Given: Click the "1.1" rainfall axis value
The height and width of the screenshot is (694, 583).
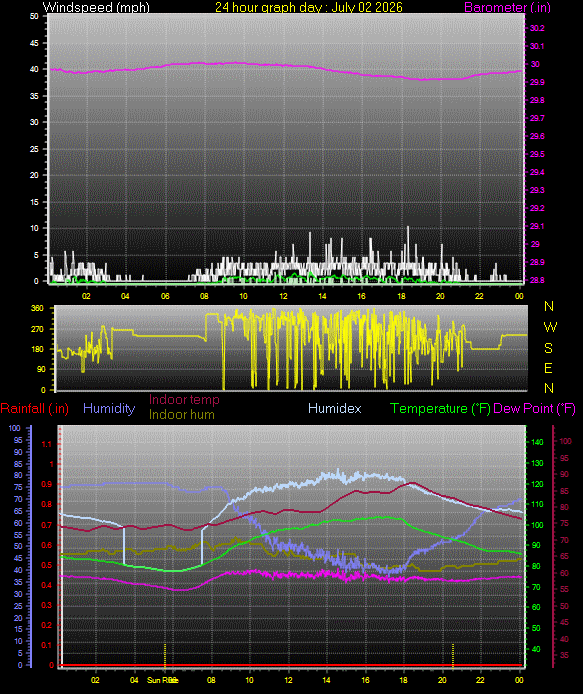Looking at the screenshot, I should [47, 444].
